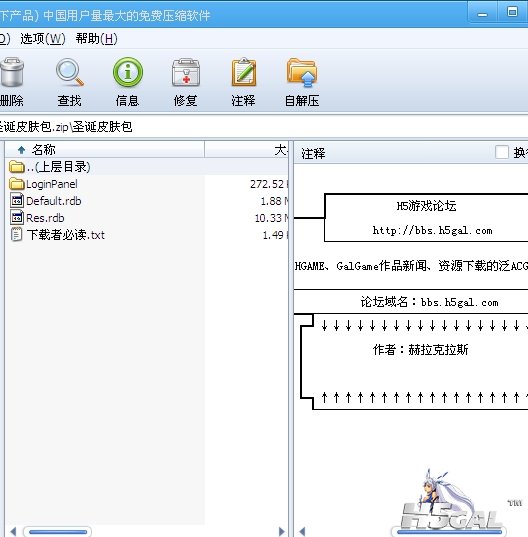This screenshot has width=528, height=537.
Task: Select the Default.rdb file icon
Action: click(x=17, y=201)
